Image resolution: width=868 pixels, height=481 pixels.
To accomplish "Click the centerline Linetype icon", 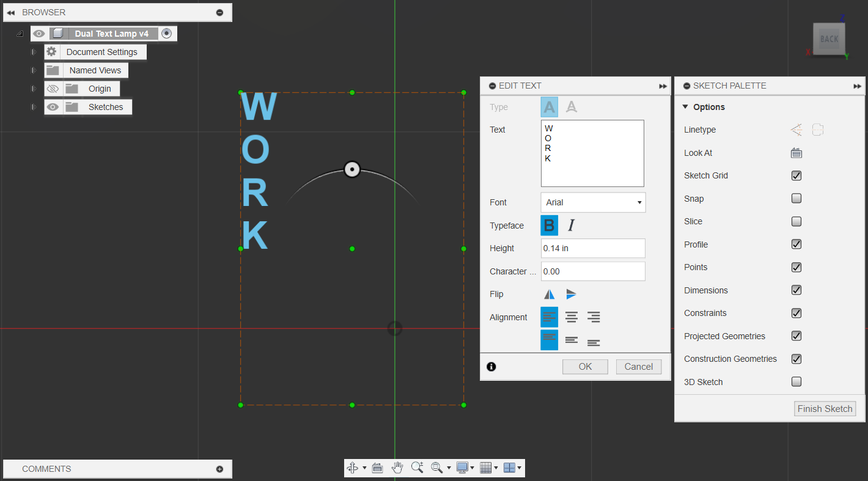I will (x=818, y=130).
